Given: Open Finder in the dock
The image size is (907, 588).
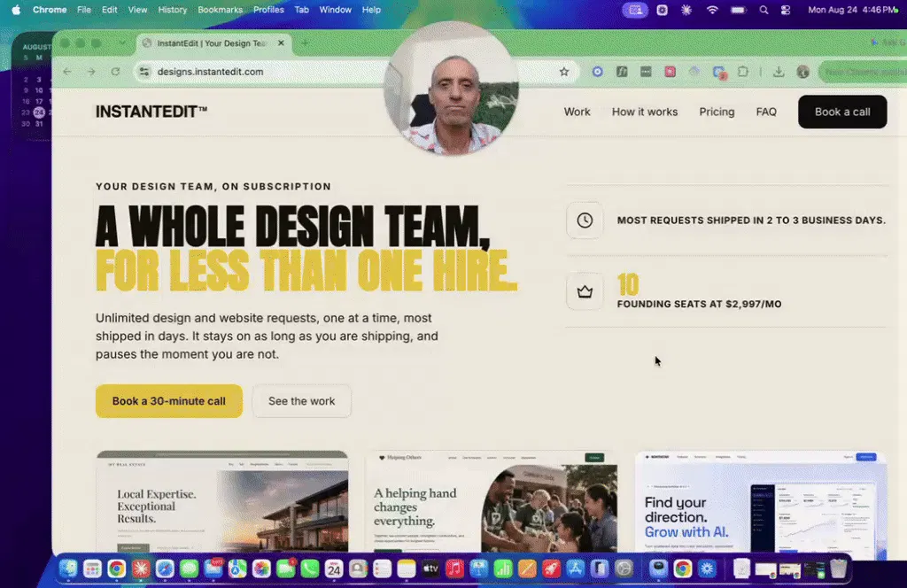Looking at the screenshot, I should pyautogui.click(x=68, y=569).
